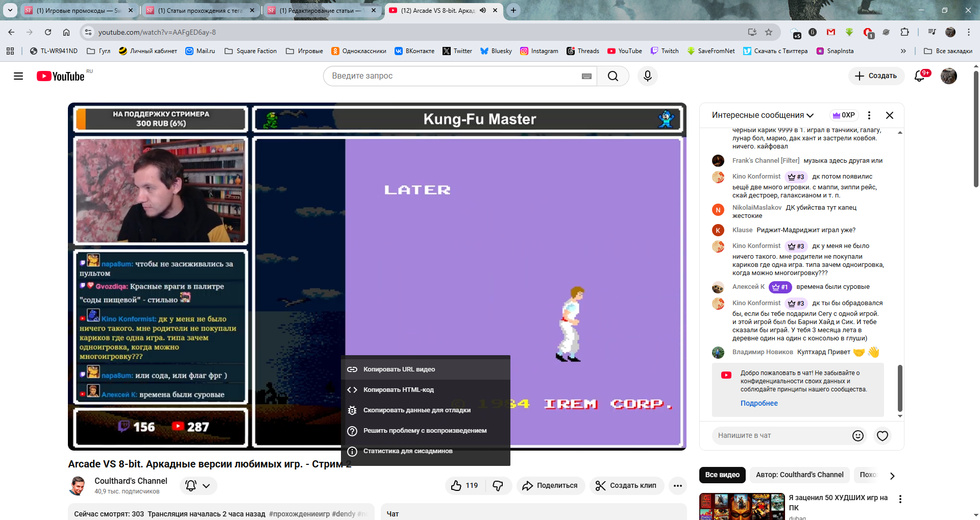Click the Напишите в чат input field
Image resolution: width=980 pixels, height=520 pixels.
(x=778, y=435)
